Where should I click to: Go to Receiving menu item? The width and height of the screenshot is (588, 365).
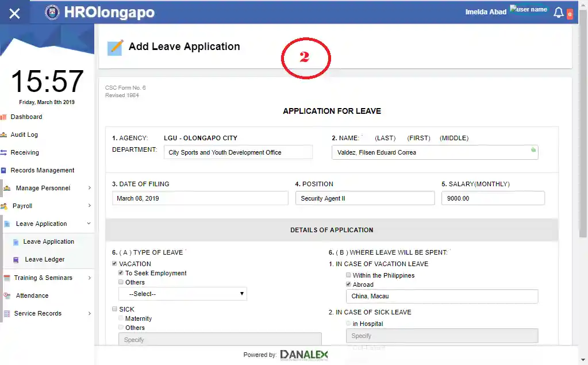pyautogui.click(x=25, y=153)
